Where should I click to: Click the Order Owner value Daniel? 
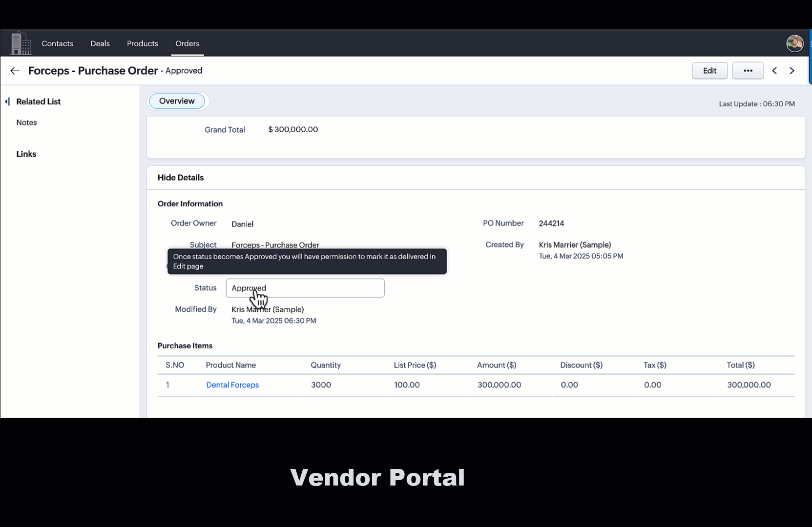(x=242, y=224)
